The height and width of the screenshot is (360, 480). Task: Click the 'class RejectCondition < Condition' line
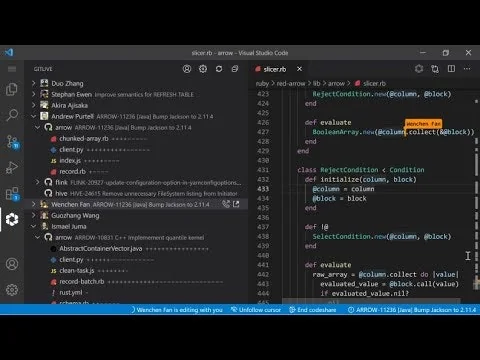[361, 170]
